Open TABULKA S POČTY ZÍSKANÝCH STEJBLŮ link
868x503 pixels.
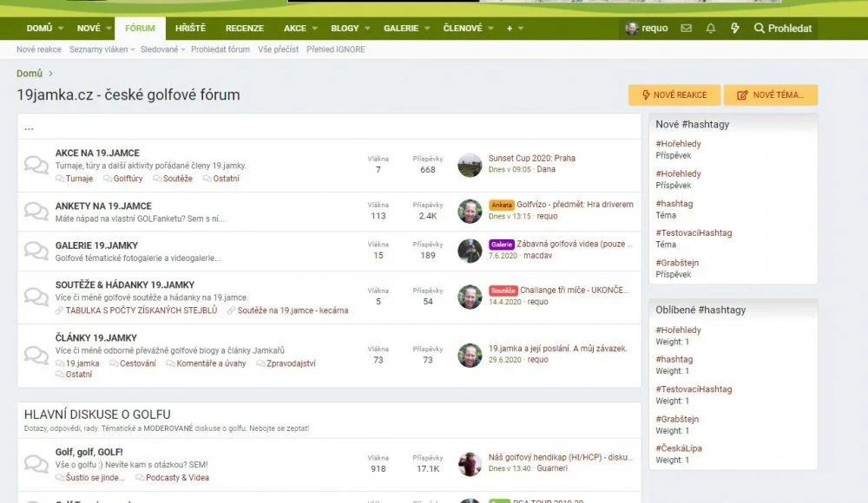coord(141,310)
